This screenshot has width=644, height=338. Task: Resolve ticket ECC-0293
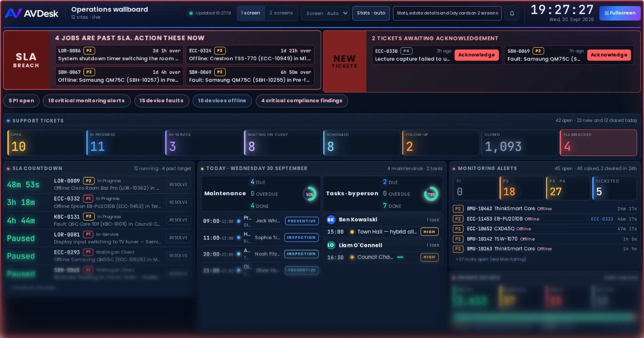pyautogui.click(x=178, y=255)
